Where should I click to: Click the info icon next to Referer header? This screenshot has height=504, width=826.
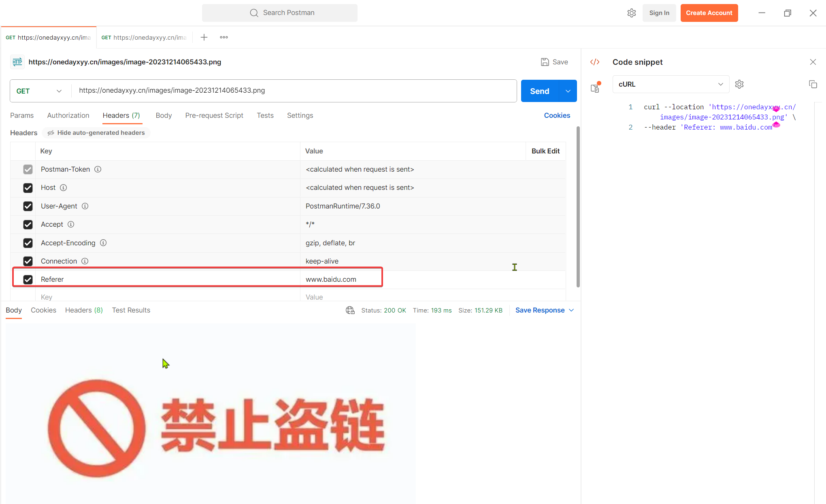pos(72,279)
